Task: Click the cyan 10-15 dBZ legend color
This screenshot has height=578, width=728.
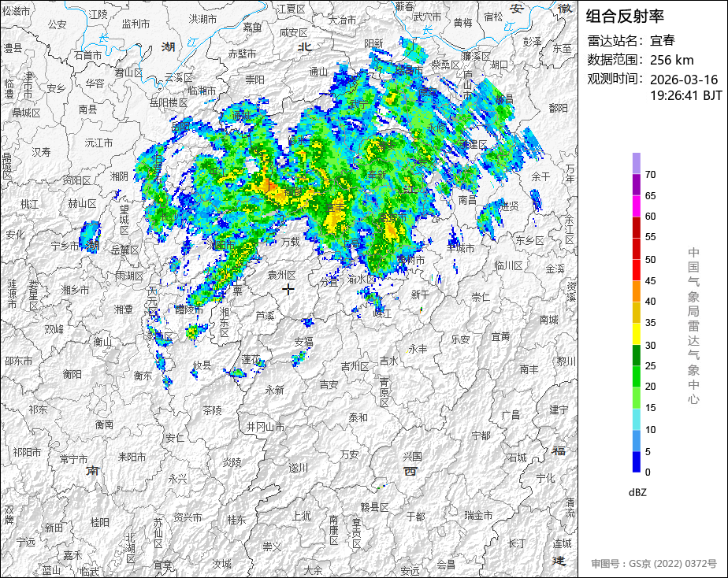Action: tap(636, 420)
